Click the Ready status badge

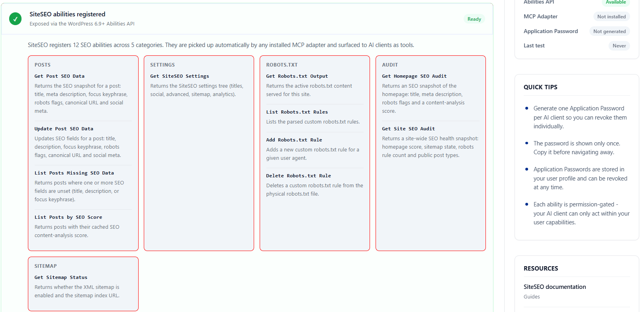(x=474, y=19)
